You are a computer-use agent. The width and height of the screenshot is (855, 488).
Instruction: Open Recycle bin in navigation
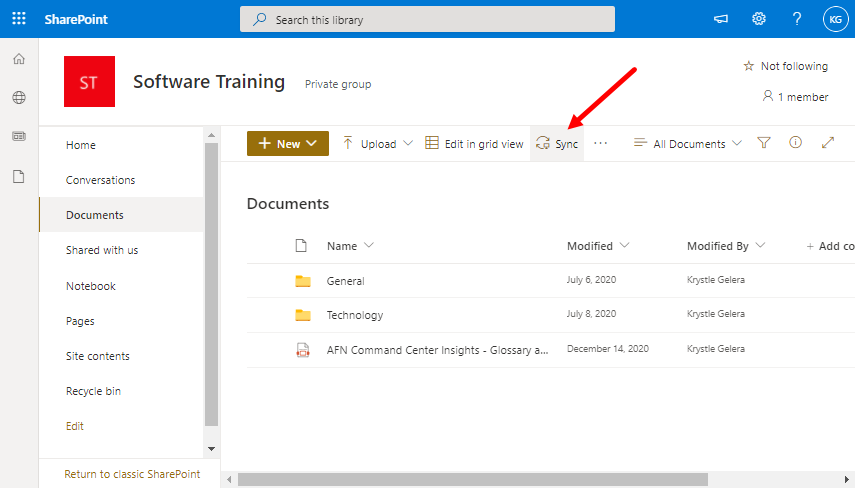click(x=93, y=391)
